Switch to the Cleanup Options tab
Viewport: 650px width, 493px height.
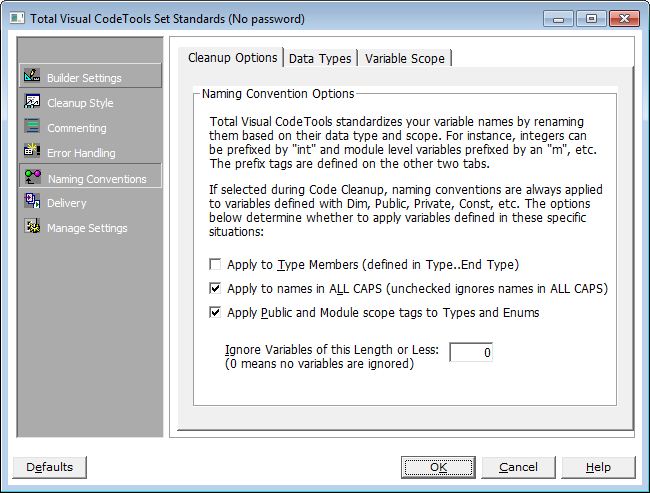pos(232,58)
